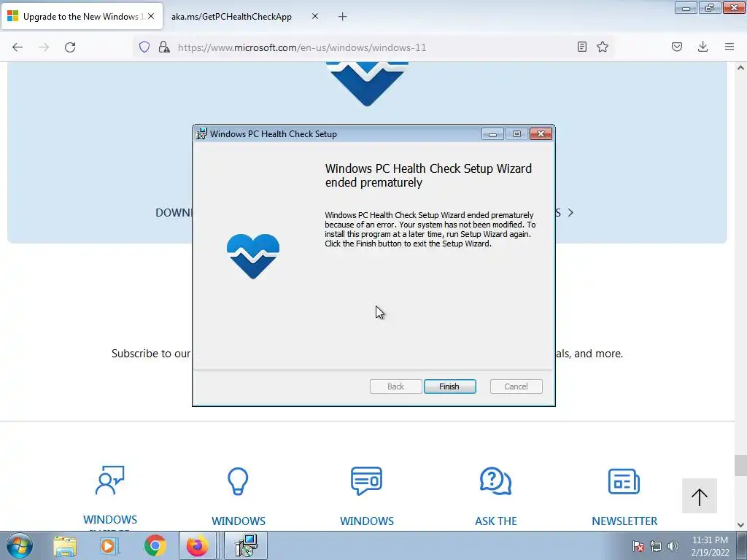This screenshot has height=560, width=747.
Task: Bookmark this page with the star icon
Action: [603, 47]
